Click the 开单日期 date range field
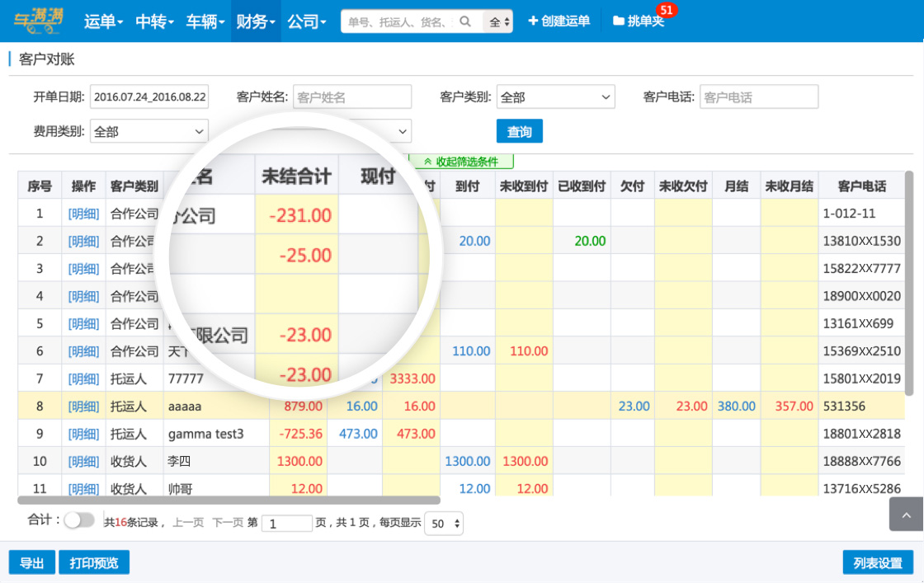 [x=149, y=97]
